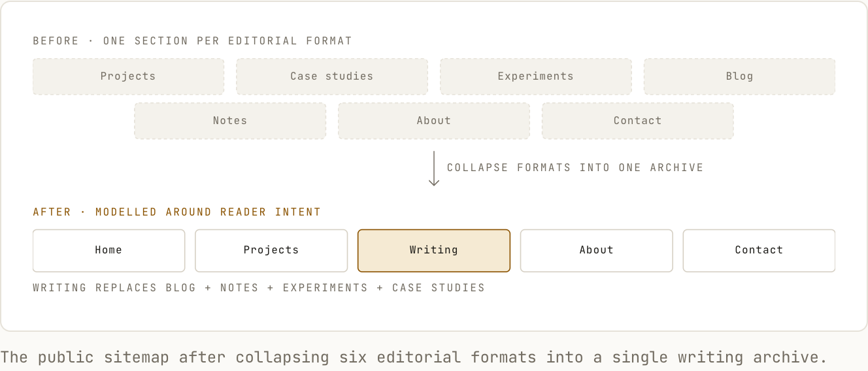Click the Experiments box

tap(536, 76)
